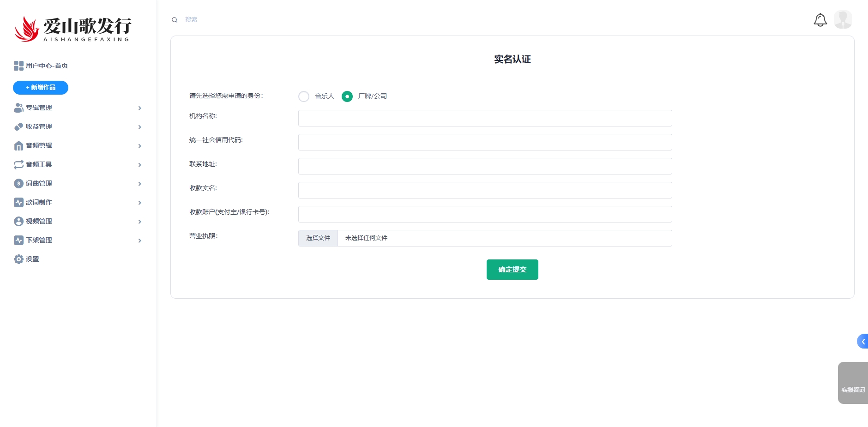Click the 音频剪辑 sidebar icon

[18, 146]
